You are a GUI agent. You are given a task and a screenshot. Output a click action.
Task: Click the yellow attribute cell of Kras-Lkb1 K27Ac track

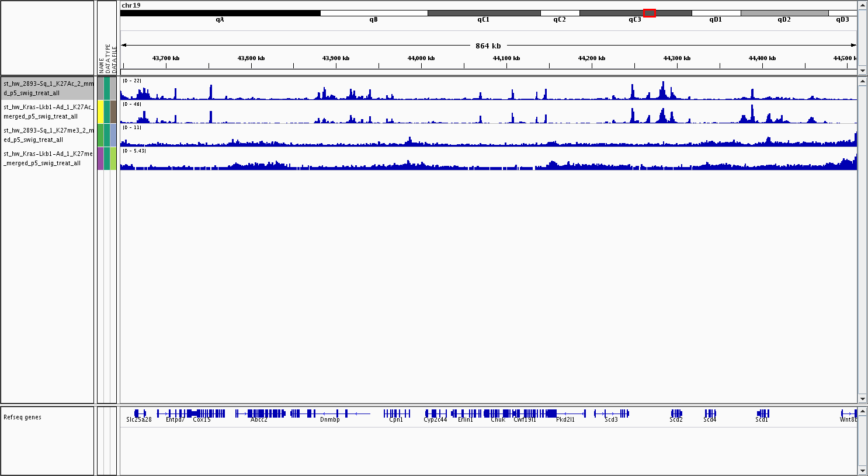pyautogui.click(x=100, y=112)
